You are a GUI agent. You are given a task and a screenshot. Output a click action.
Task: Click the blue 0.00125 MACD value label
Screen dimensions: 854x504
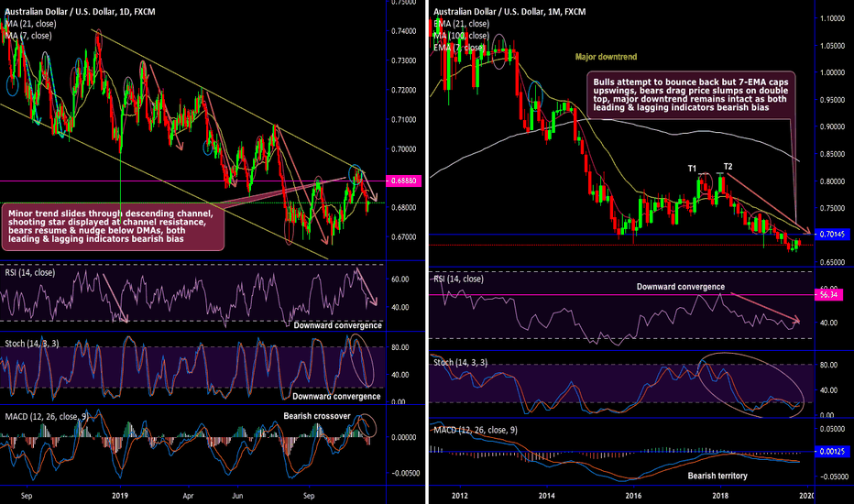pyautogui.click(x=832, y=452)
